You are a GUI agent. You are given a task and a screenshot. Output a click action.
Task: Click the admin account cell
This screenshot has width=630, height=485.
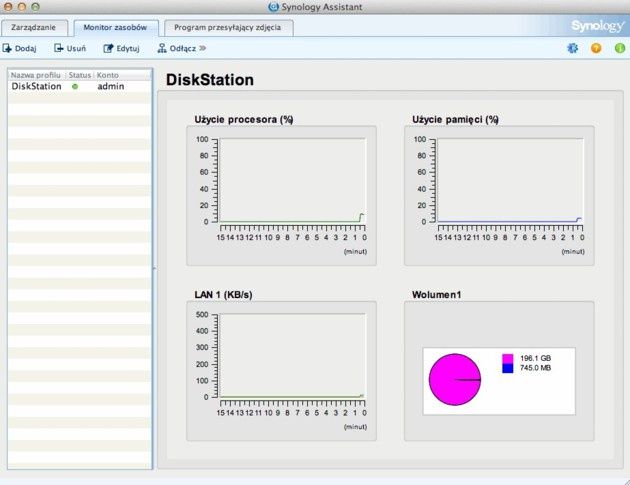(x=111, y=86)
